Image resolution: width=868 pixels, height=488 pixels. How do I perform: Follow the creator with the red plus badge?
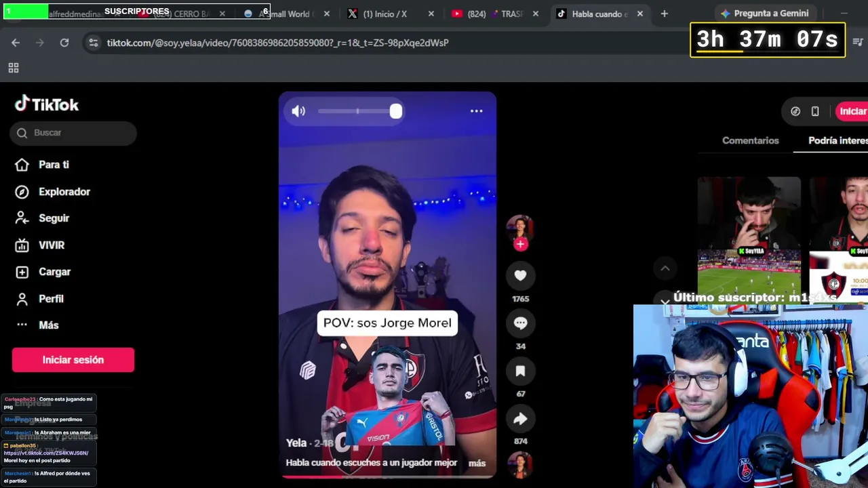coord(520,244)
